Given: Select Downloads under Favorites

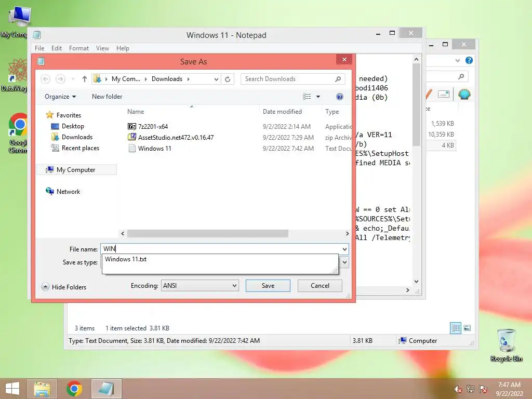Looking at the screenshot, I should [72, 137].
